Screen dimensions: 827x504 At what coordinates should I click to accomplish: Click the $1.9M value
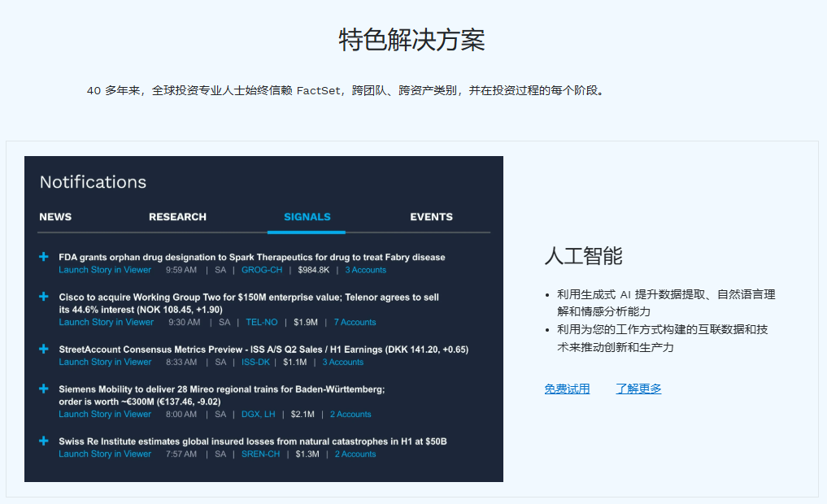tap(306, 322)
